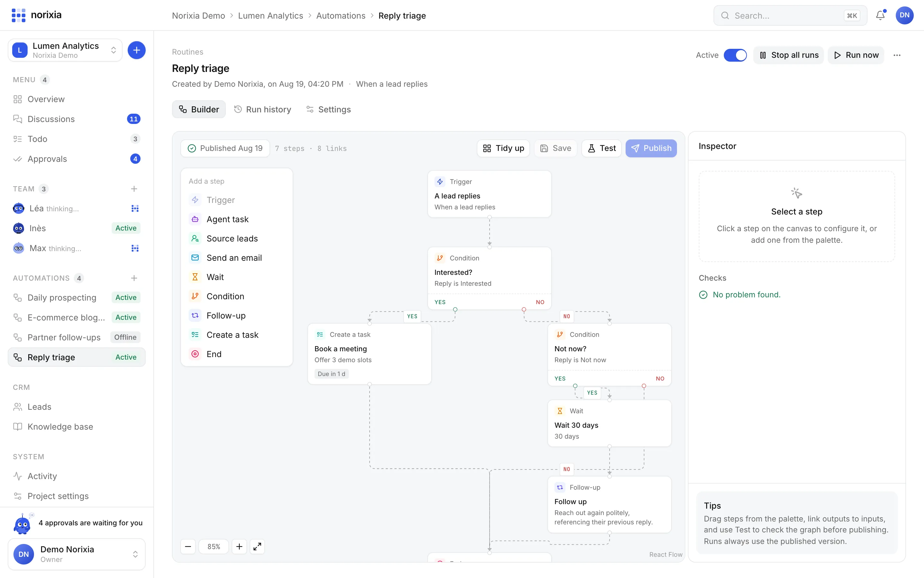Select the Book a meeting node

click(369, 354)
